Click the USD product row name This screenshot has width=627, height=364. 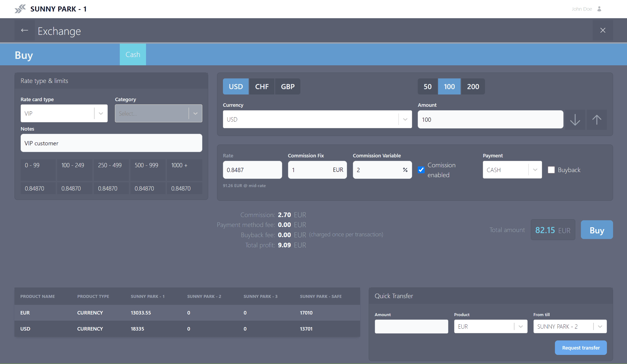(25, 329)
